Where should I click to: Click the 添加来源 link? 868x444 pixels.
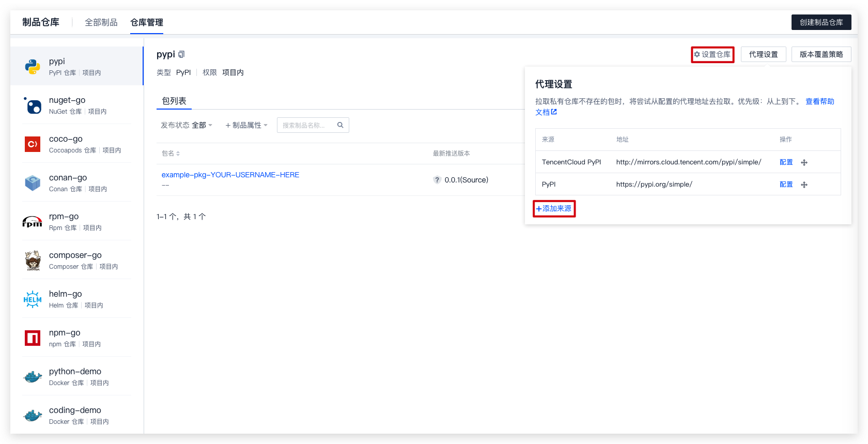(554, 209)
